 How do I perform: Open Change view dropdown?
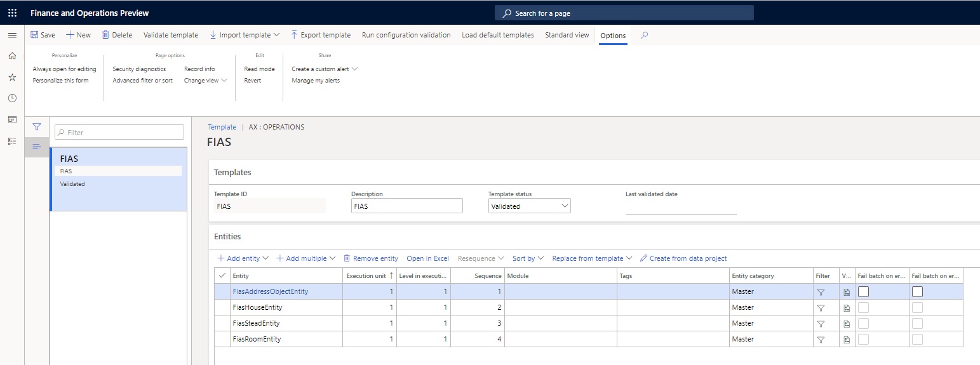click(x=205, y=81)
